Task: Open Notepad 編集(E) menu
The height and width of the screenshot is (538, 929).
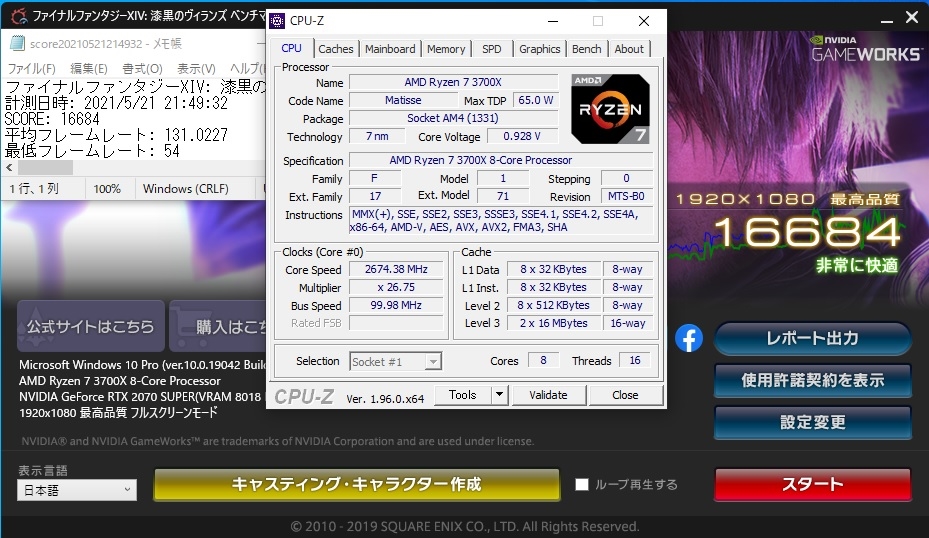Action: pos(89,69)
